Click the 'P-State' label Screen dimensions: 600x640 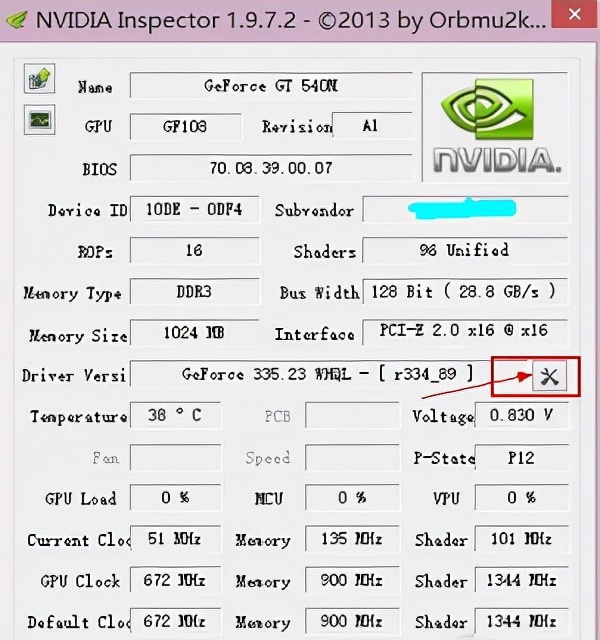tap(444, 458)
